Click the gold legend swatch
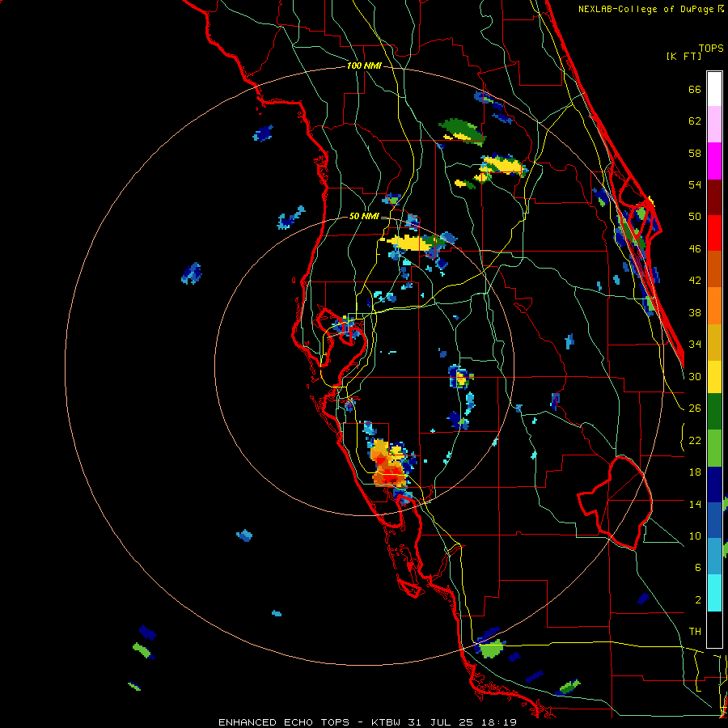This screenshot has width=728, height=728. tap(714, 342)
